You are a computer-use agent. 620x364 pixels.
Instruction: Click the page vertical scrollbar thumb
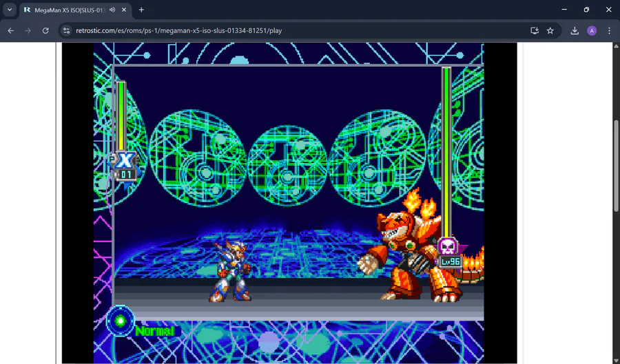pyautogui.click(x=616, y=167)
